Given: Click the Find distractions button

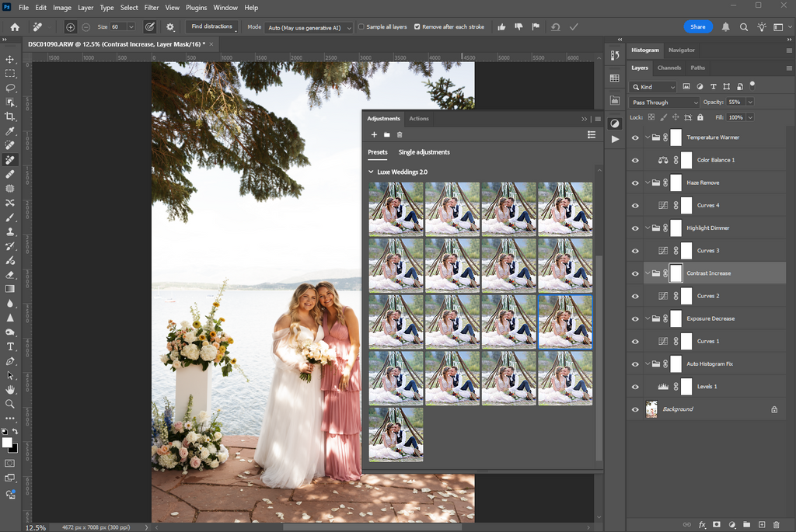Looking at the screenshot, I should coord(212,26).
